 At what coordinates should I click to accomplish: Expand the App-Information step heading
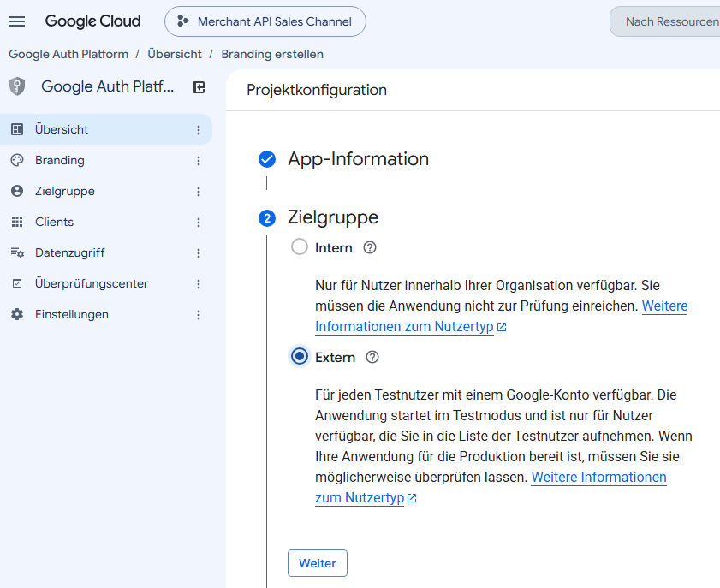click(358, 159)
